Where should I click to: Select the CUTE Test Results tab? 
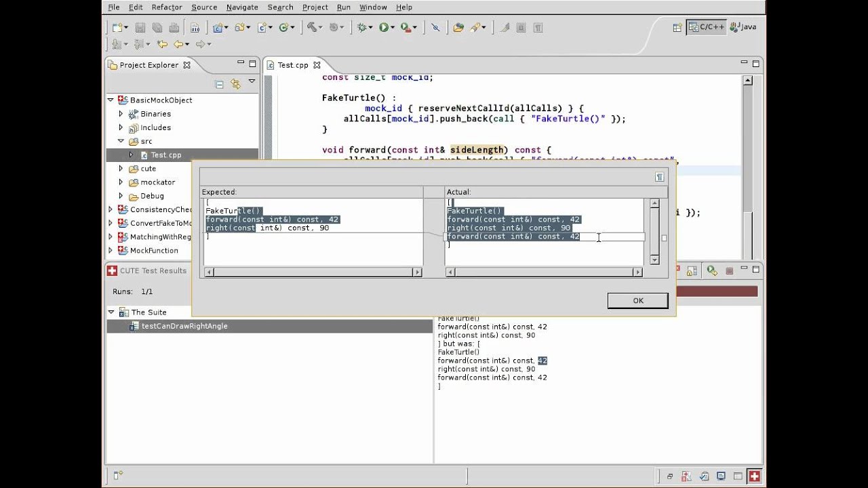[x=153, y=270]
